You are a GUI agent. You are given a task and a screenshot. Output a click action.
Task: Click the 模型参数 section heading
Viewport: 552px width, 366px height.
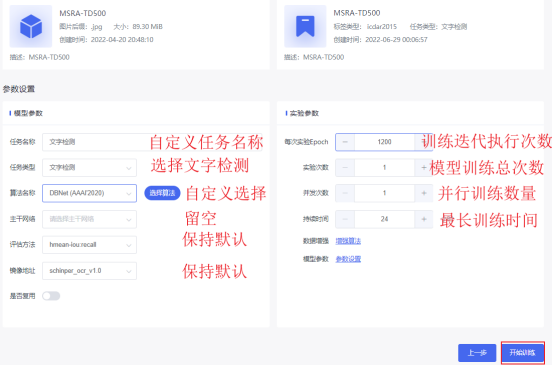28,113
